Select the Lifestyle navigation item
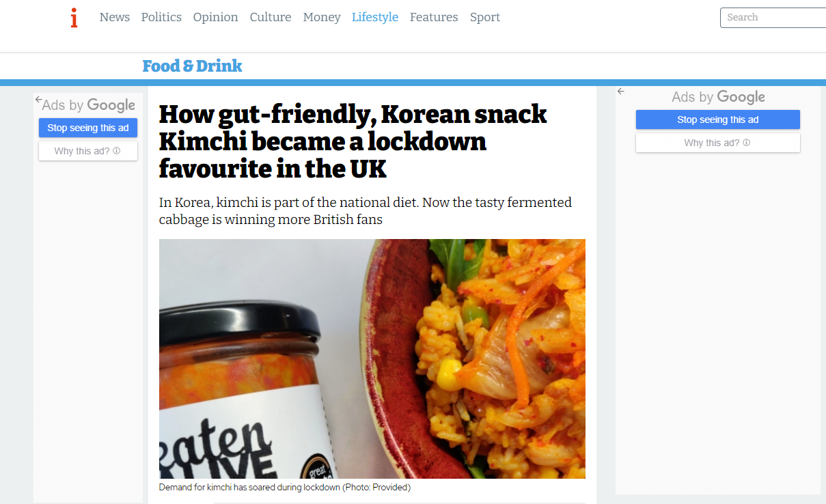The height and width of the screenshot is (504, 826). click(375, 17)
